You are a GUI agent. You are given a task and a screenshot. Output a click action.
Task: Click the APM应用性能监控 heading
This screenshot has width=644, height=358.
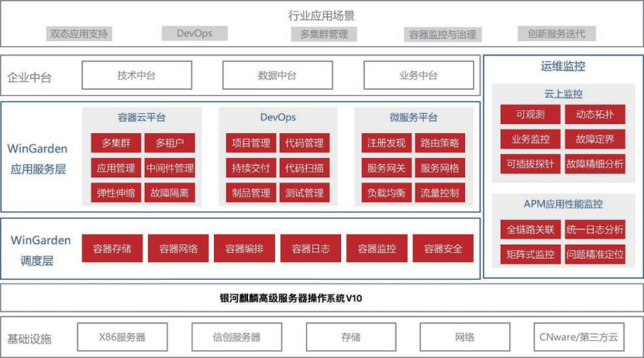pyautogui.click(x=563, y=204)
